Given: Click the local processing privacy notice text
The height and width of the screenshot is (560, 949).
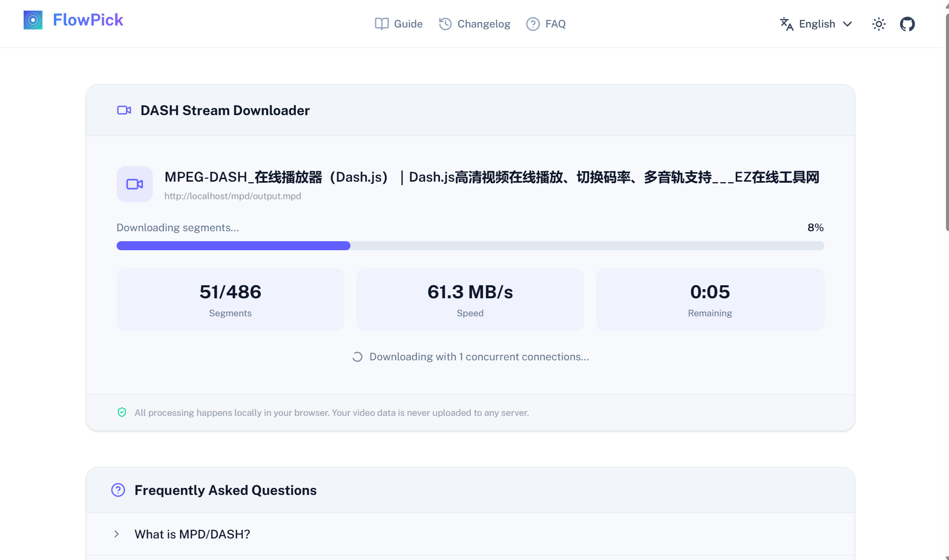Looking at the screenshot, I should click(332, 413).
